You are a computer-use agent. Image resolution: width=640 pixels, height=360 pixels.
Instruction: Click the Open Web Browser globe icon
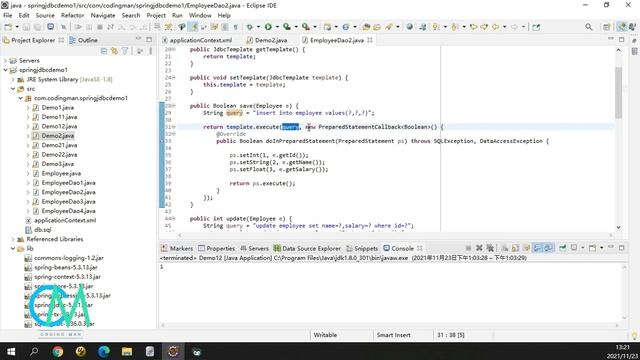(x=409, y=27)
